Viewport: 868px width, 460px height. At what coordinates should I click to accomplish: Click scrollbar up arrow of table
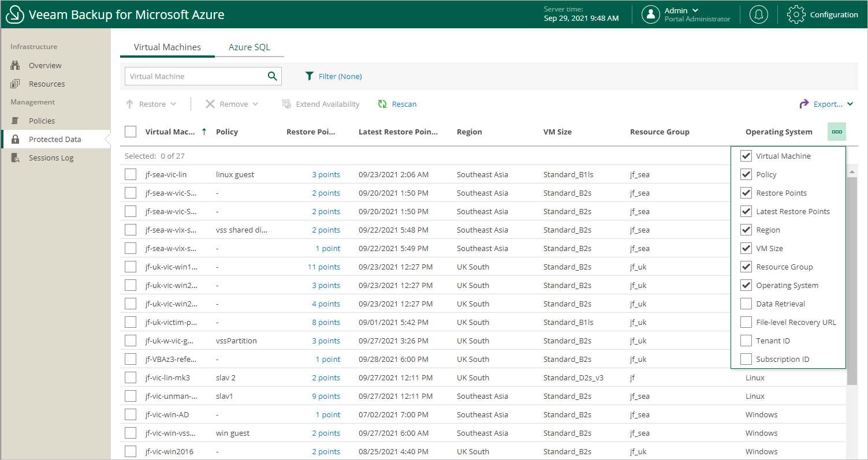pos(852,172)
